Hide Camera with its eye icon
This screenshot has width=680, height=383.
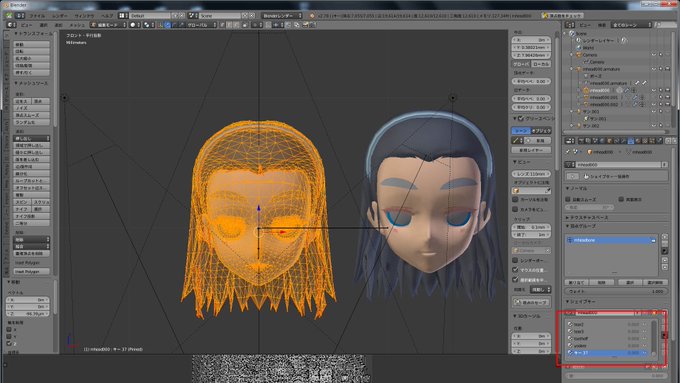[654, 55]
